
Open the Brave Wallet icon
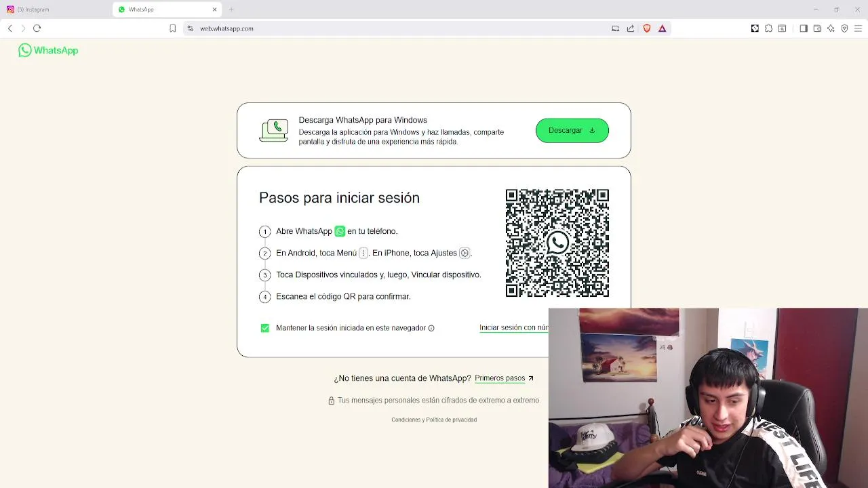pyautogui.click(x=817, y=28)
